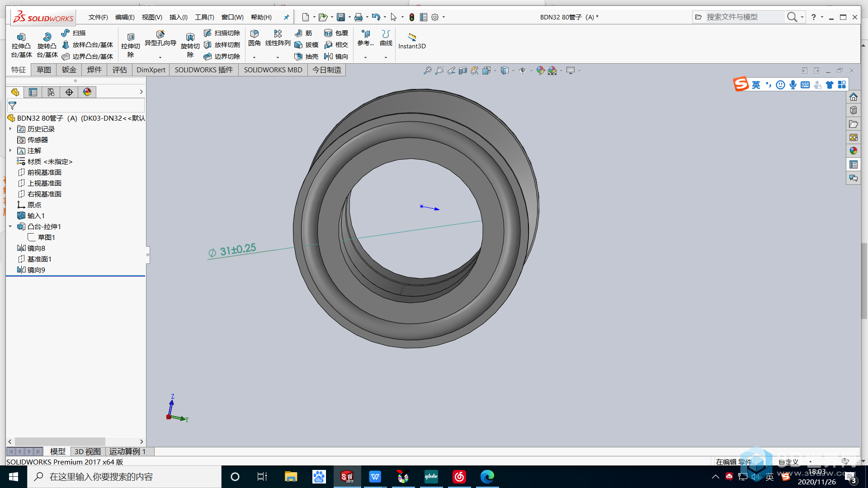Open the Hole Wizard (异型孔向导) tool
This screenshot has height=488, width=868.
tap(160, 38)
